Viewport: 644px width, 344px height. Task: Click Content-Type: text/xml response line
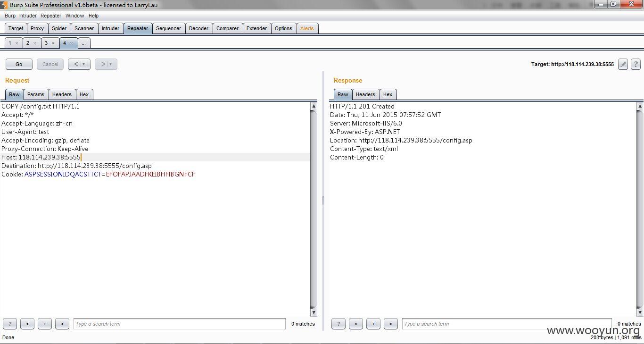click(x=364, y=149)
